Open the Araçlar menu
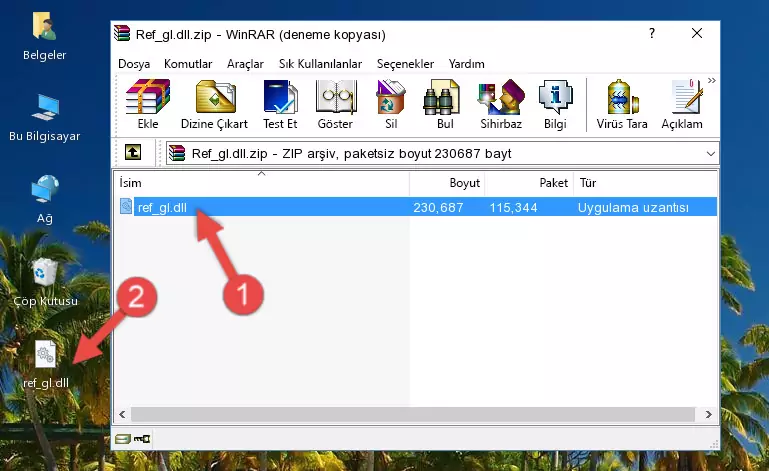 (x=245, y=64)
